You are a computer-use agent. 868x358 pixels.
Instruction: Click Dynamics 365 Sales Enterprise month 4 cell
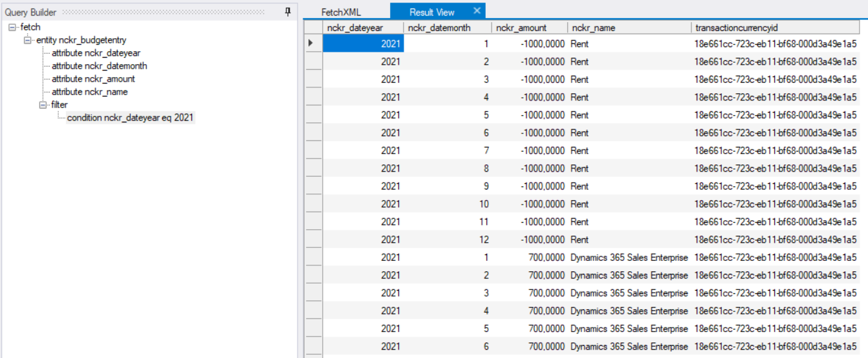click(629, 311)
